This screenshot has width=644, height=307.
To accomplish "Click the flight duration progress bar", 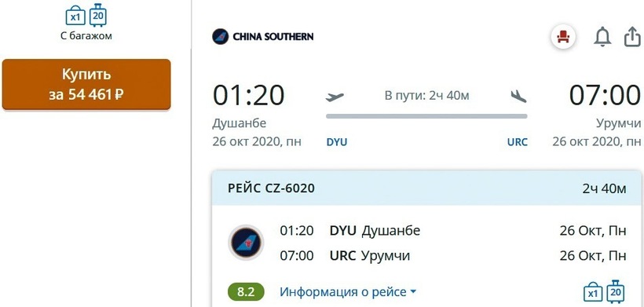I will [x=426, y=116].
